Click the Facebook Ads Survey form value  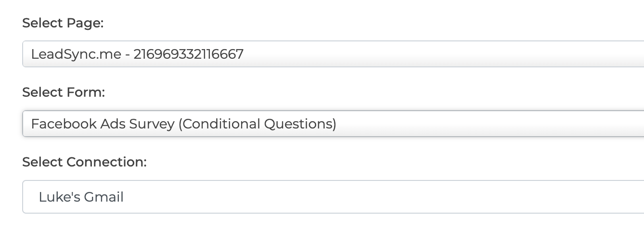click(x=103, y=124)
